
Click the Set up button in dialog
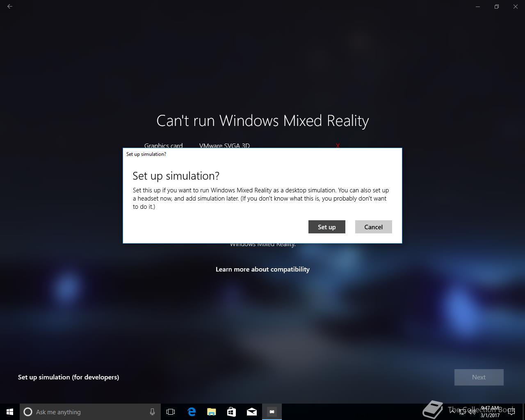(326, 227)
